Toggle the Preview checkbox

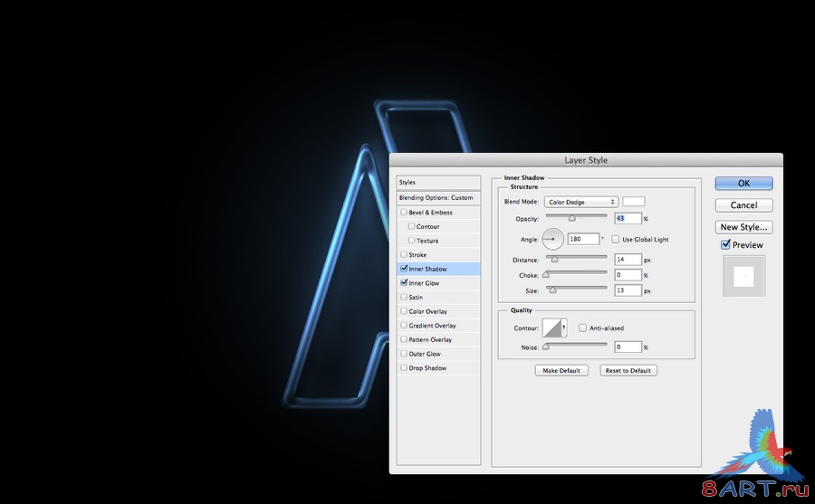[725, 244]
